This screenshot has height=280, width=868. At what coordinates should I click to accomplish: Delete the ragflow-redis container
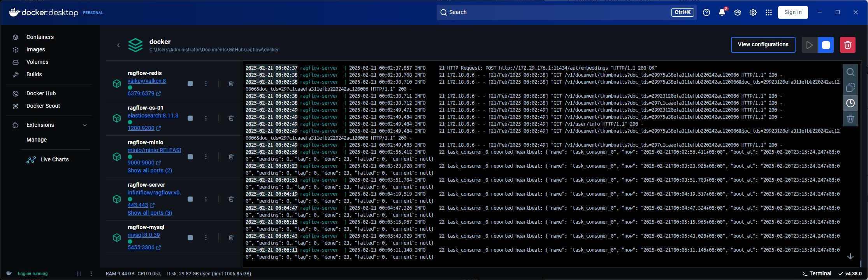[x=231, y=84]
